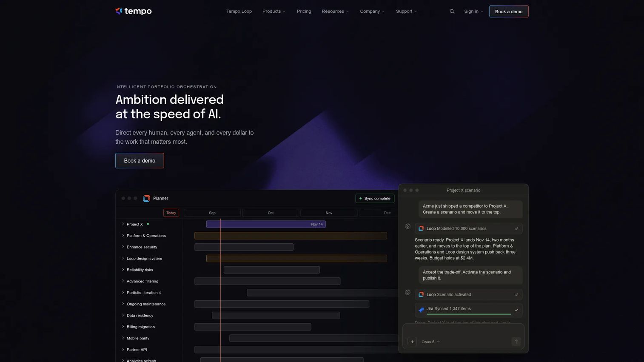This screenshot has width=644, height=362.
Task: Expand the Loop design system row
Action: tap(123, 258)
